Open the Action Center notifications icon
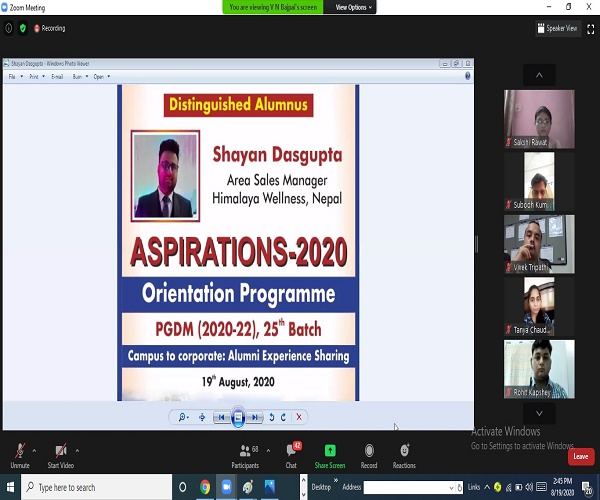The image size is (600, 500). click(587, 487)
